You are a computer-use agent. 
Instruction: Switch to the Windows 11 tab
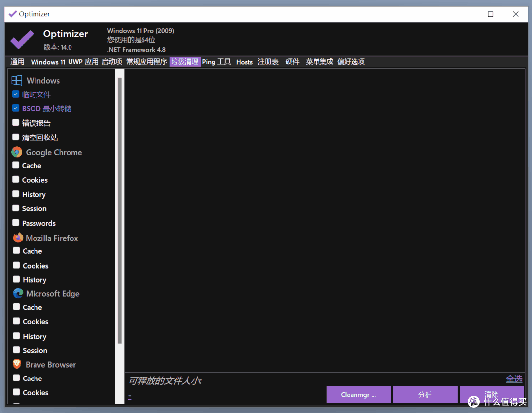coord(48,62)
